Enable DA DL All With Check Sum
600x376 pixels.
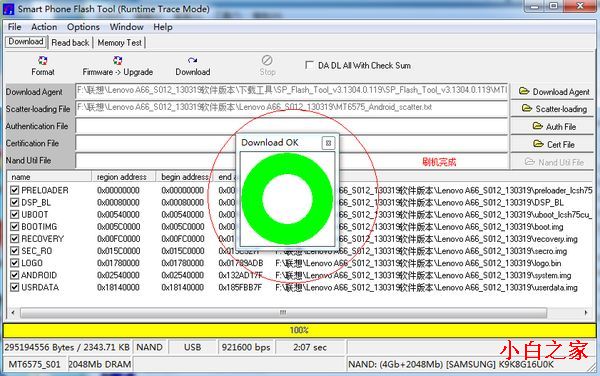click(x=309, y=65)
